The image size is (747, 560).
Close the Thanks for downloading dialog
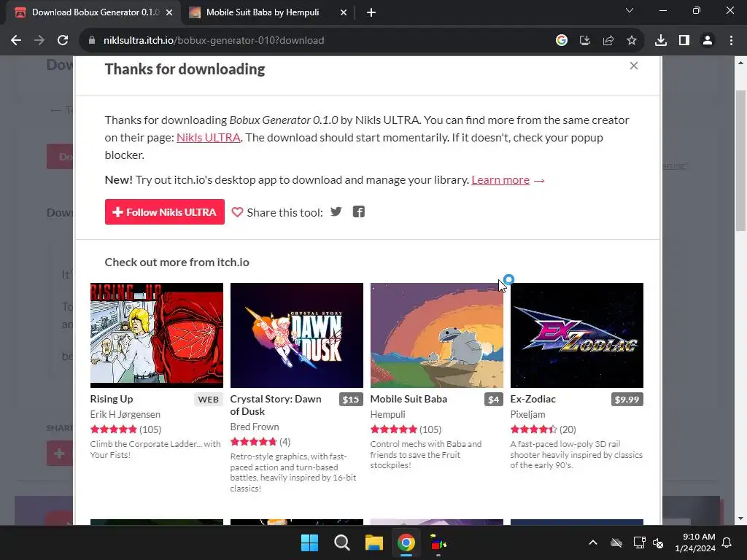(633, 66)
